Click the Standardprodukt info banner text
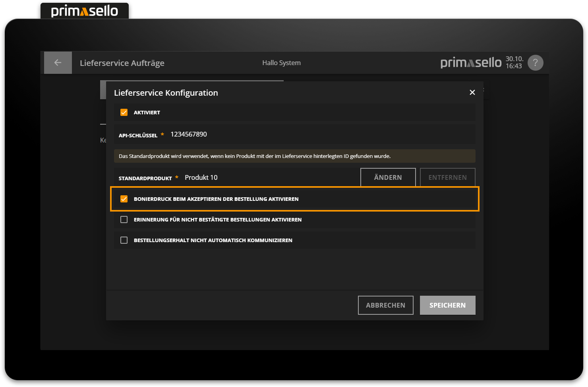This screenshot has width=588, height=387. click(254, 156)
